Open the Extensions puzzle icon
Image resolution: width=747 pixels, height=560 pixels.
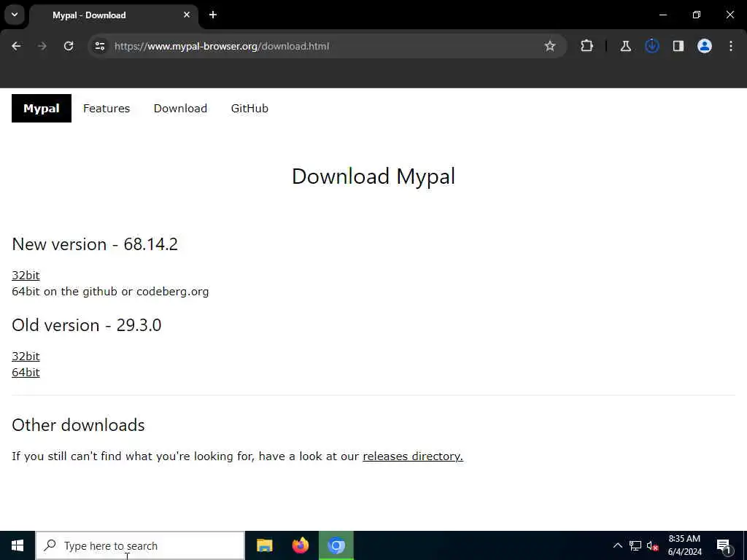[x=587, y=46]
